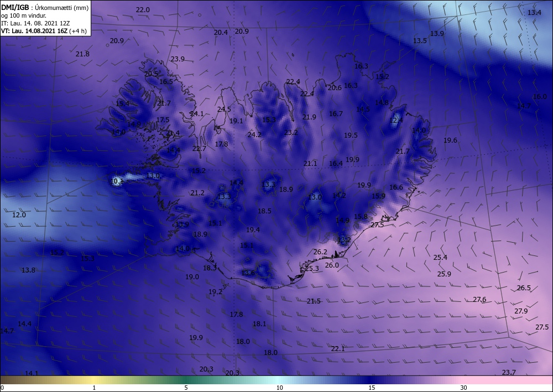Select the map value 25.4
This screenshot has height=392, width=553.
coord(441,258)
